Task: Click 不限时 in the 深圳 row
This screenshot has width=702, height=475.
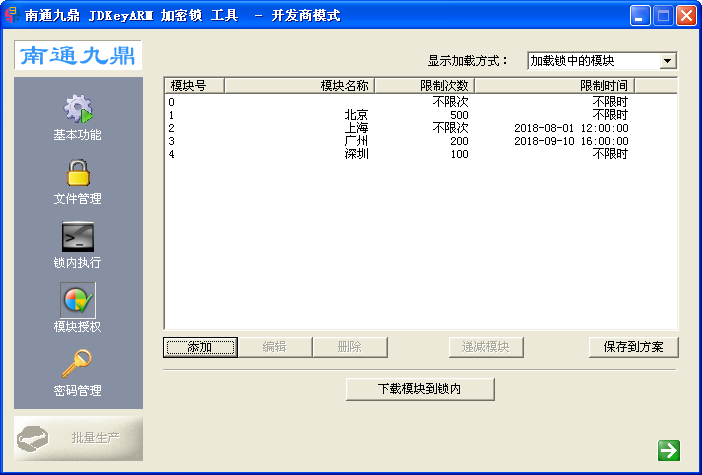Action: pos(611,154)
